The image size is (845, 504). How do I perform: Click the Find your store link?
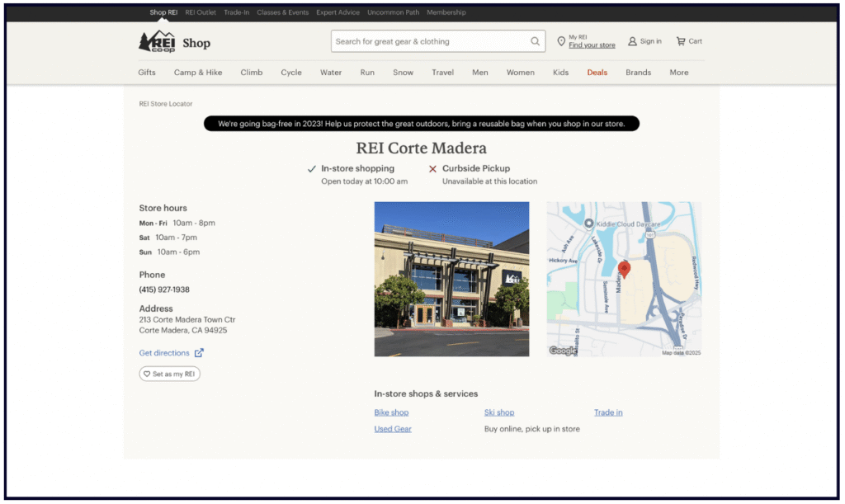point(592,45)
